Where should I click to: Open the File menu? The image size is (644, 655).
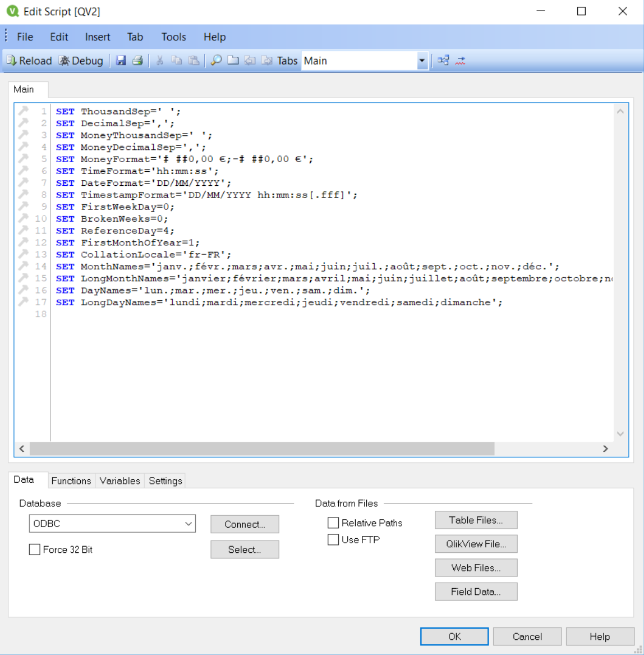point(25,37)
